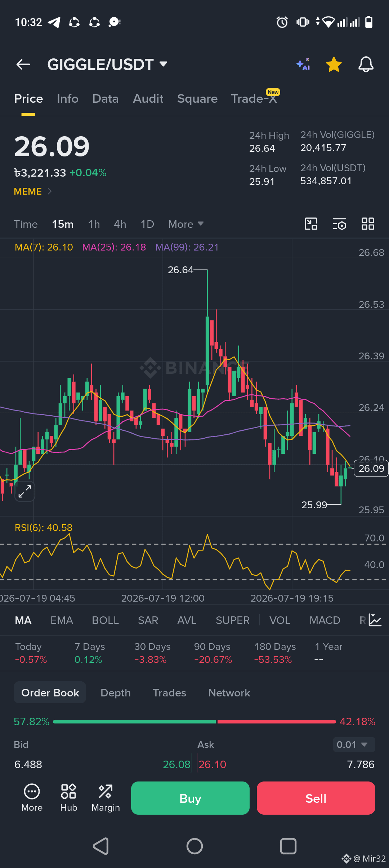
Task: Select the 4h chart interval
Action: click(x=120, y=224)
